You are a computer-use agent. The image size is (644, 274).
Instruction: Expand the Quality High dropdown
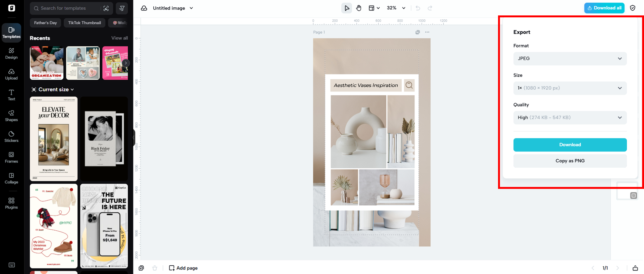(570, 118)
